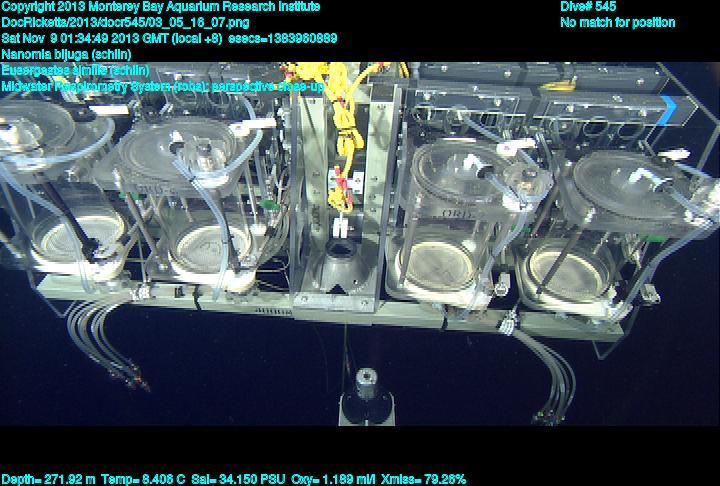Click the Oxy= 1.189 ml/l reading
The height and width of the screenshot is (486, 720).
[333, 480]
